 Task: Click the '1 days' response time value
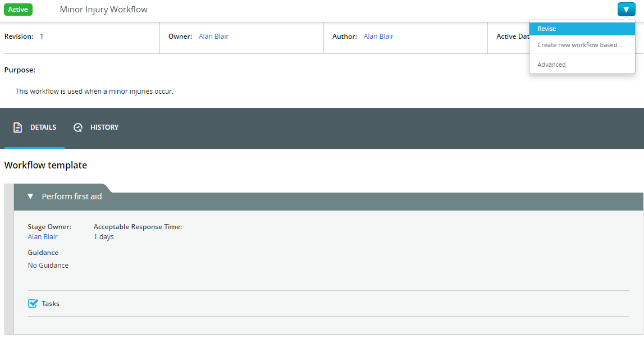pos(103,236)
